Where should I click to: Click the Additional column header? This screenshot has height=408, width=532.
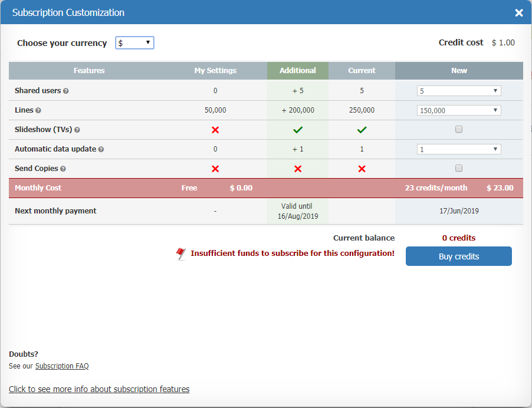(298, 71)
